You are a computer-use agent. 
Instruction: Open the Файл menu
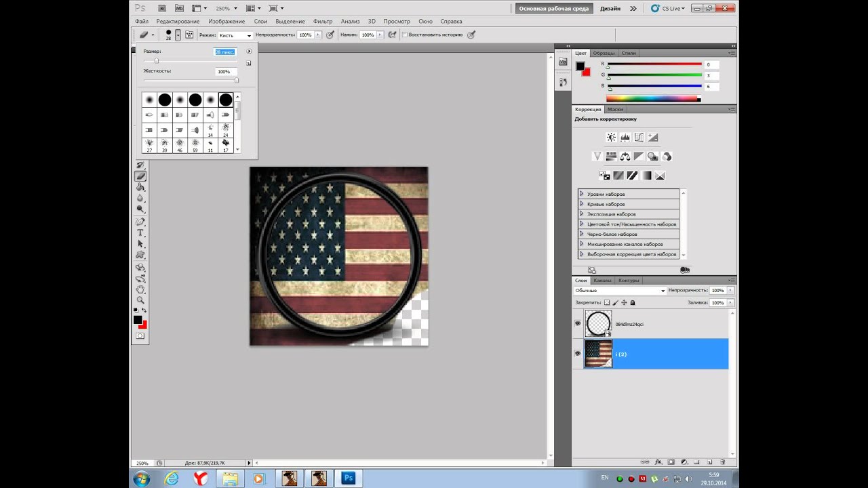coord(141,21)
